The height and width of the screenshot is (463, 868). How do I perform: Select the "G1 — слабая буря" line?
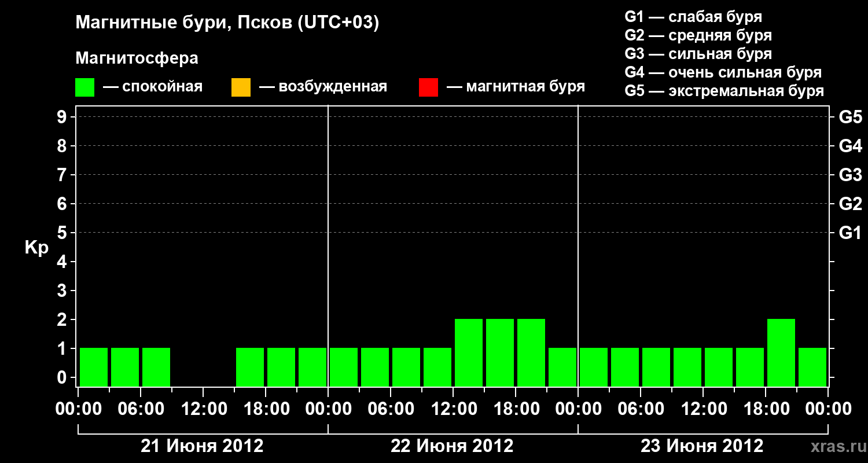coord(693,17)
